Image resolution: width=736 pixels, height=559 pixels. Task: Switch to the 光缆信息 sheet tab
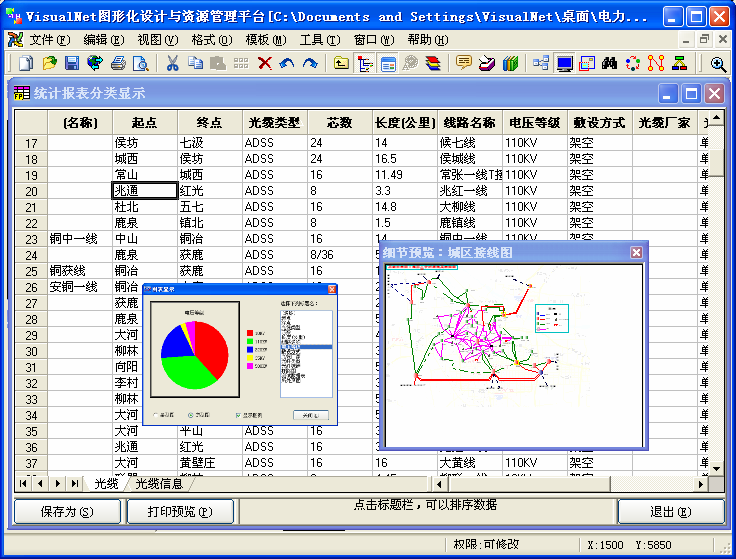pyautogui.click(x=159, y=484)
